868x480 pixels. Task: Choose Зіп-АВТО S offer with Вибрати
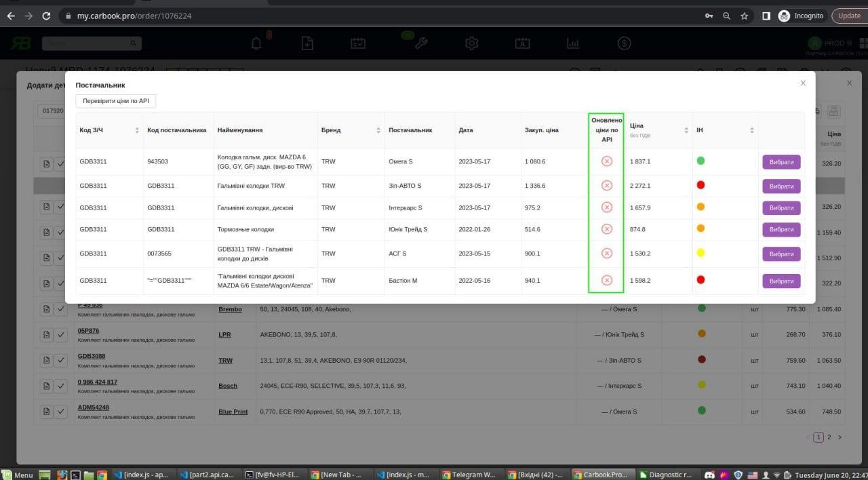[x=781, y=186]
